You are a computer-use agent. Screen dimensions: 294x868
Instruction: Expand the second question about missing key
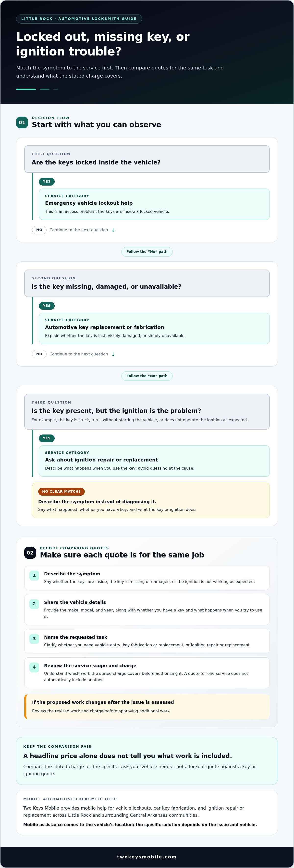click(x=147, y=283)
